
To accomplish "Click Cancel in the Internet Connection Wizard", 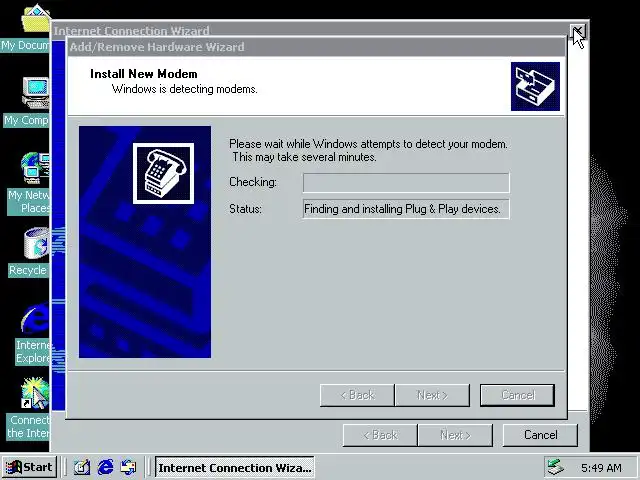I will 540,435.
